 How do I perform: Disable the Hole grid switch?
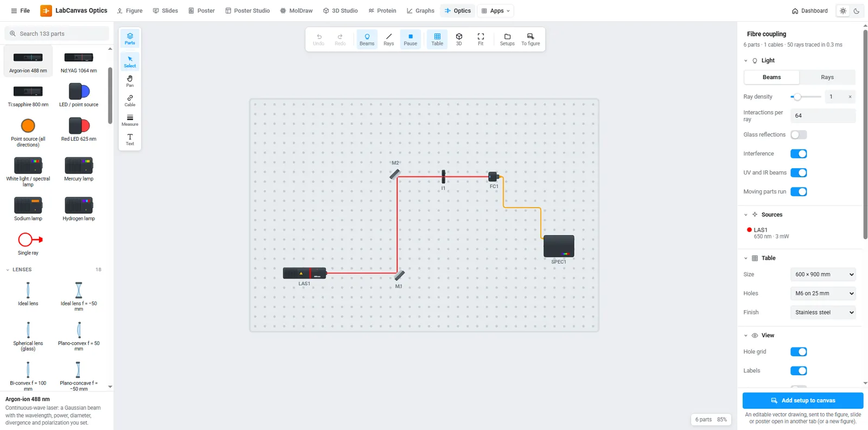(x=799, y=352)
